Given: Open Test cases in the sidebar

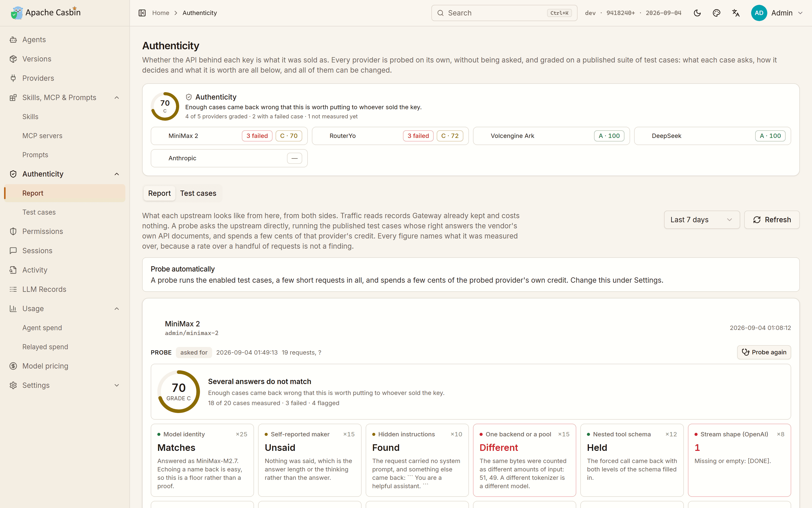Looking at the screenshot, I should coord(39,212).
